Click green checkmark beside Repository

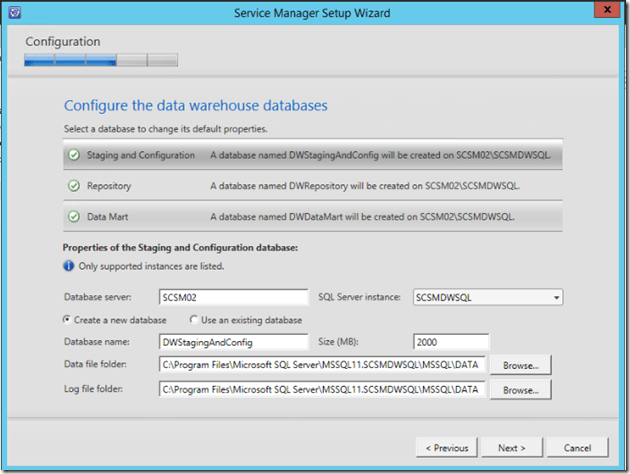click(x=74, y=186)
